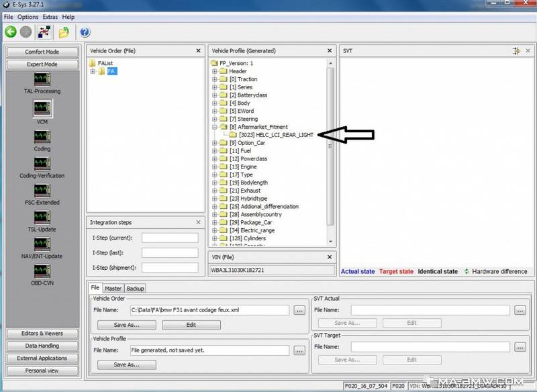The height and width of the screenshot is (392, 537).
Task: Click the green back arrow icon
Action: 11,32
